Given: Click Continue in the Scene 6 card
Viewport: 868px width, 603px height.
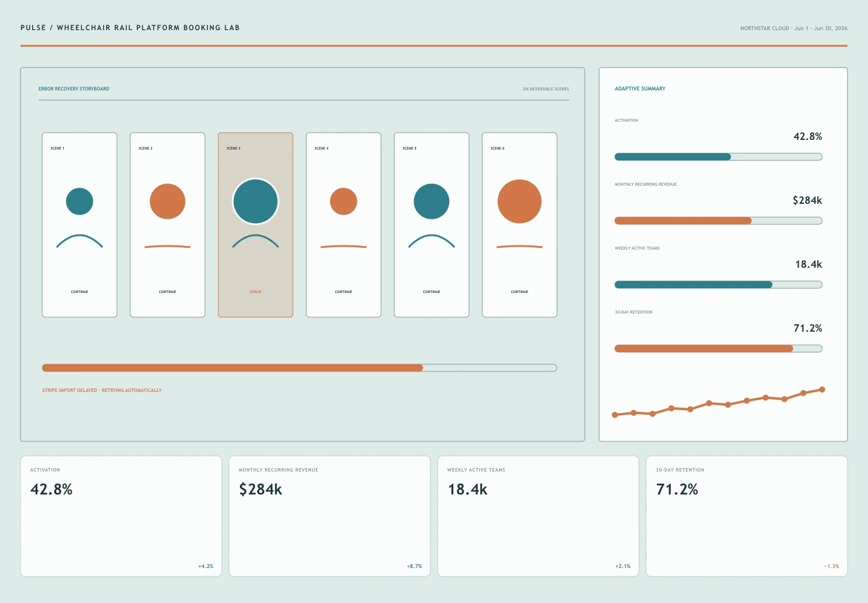Looking at the screenshot, I should (x=520, y=292).
